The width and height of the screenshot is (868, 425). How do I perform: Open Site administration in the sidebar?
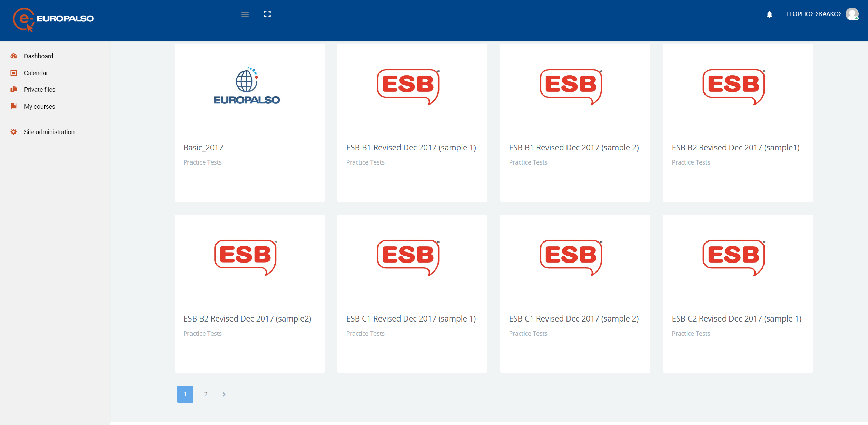(49, 132)
